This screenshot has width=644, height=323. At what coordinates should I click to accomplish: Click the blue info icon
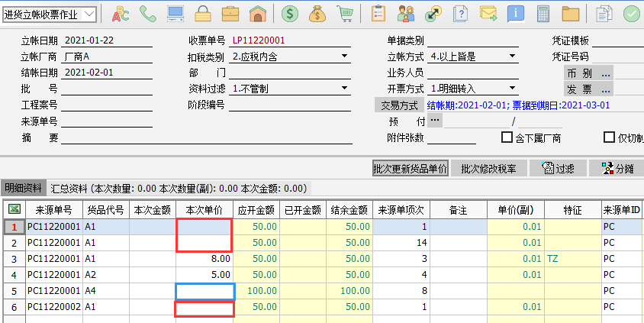517,14
